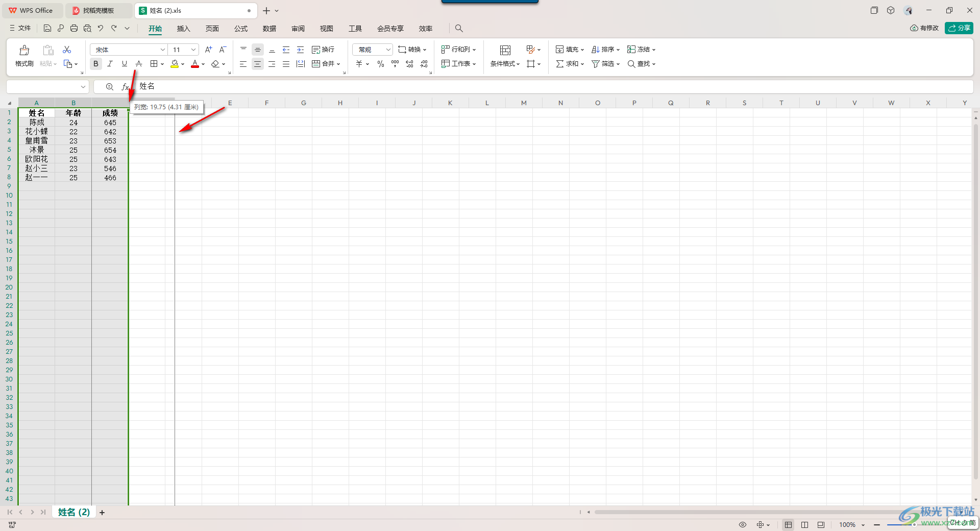This screenshot has height=531, width=980.
Task: Open number format 常规 dropdown
Action: (388, 50)
